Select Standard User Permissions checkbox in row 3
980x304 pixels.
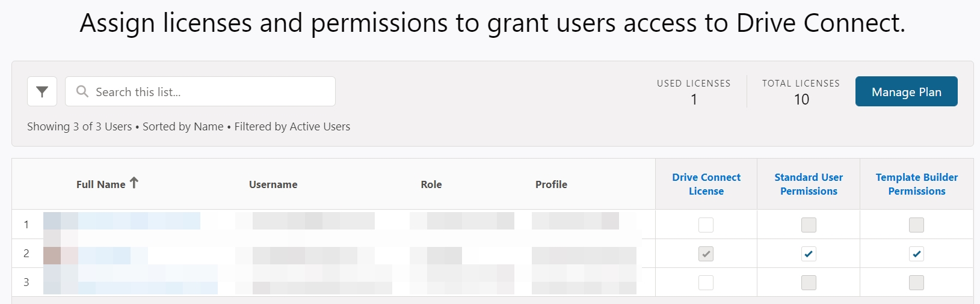pos(809,282)
